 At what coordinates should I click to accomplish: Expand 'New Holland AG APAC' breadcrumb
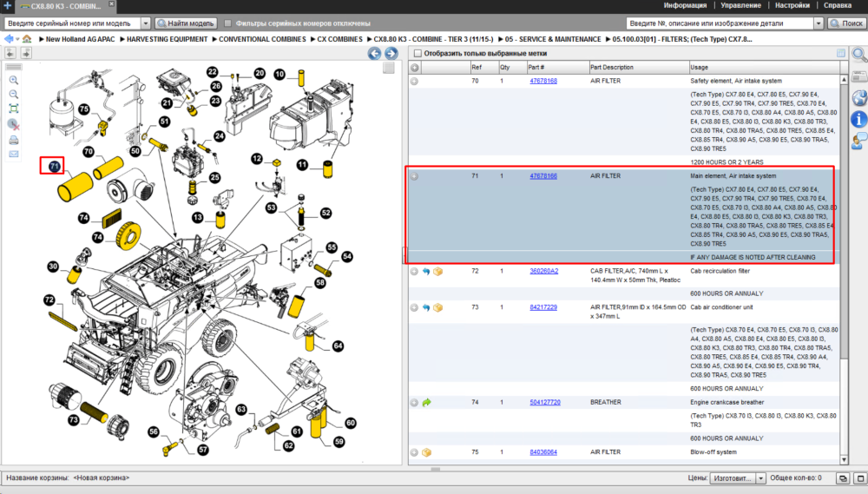pyautogui.click(x=42, y=39)
